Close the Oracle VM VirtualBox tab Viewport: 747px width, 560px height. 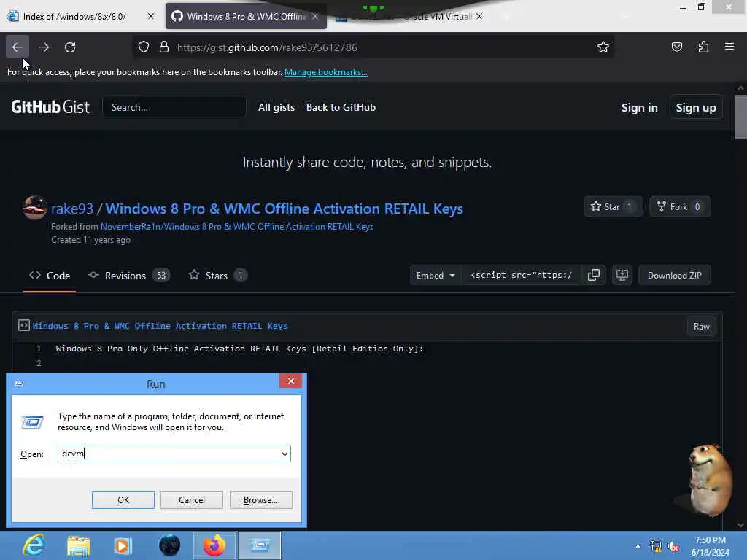[x=479, y=16]
